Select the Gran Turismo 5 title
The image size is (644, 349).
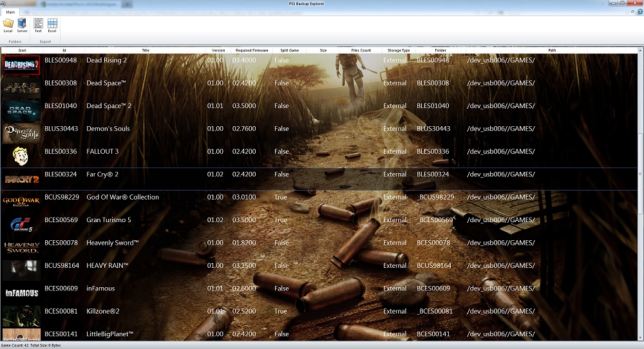[x=108, y=220]
